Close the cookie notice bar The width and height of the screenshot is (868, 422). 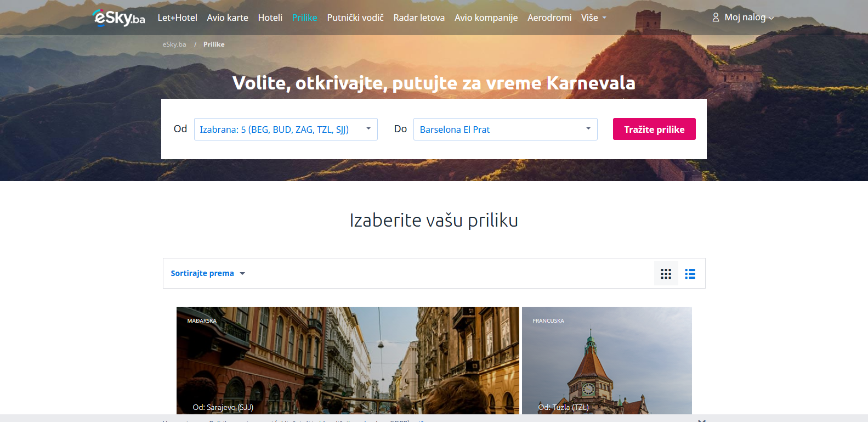pyautogui.click(x=701, y=420)
